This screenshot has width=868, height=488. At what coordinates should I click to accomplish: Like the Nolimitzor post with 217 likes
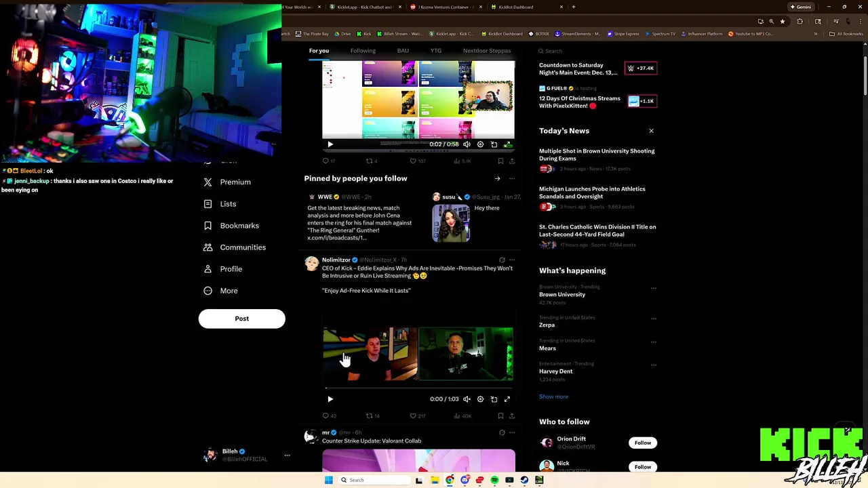417,416
